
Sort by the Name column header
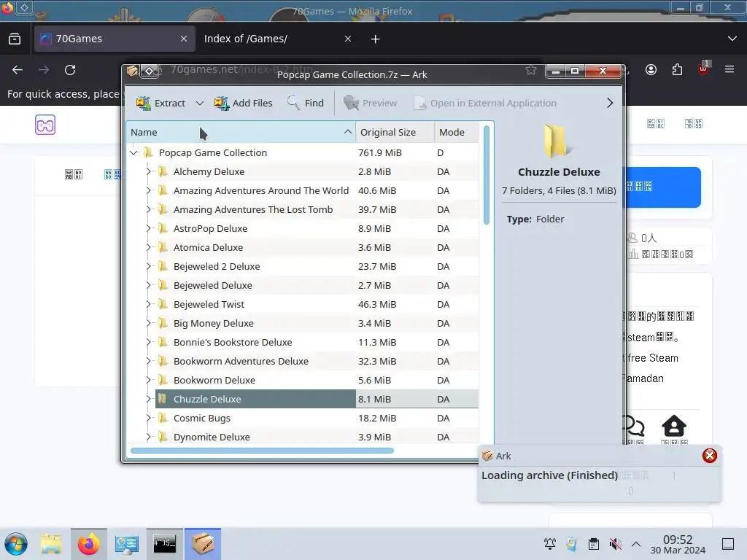pos(241,132)
